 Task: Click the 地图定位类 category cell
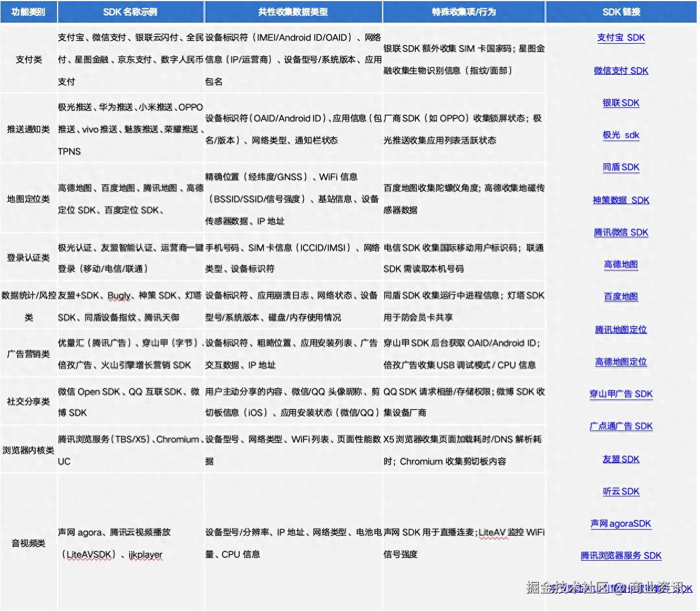[28, 199]
